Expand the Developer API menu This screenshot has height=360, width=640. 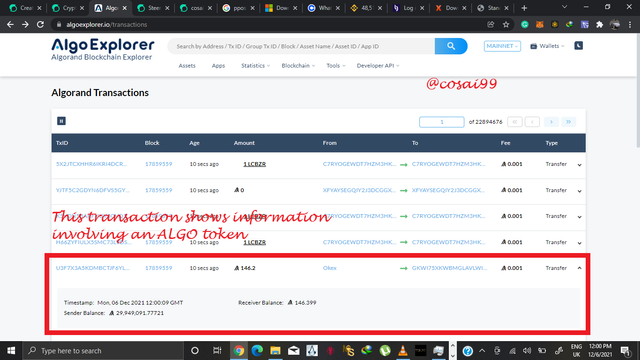(378, 65)
